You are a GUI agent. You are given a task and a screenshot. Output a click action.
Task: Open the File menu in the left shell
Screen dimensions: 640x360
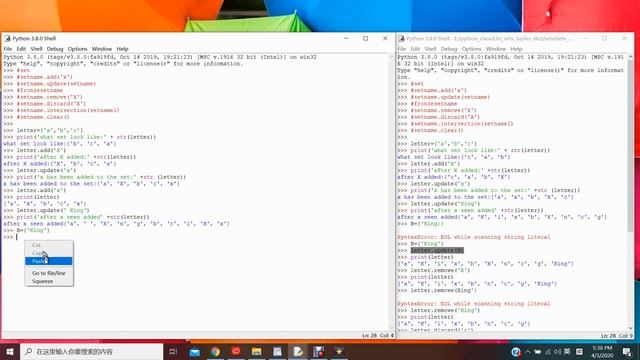click(x=8, y=49)
